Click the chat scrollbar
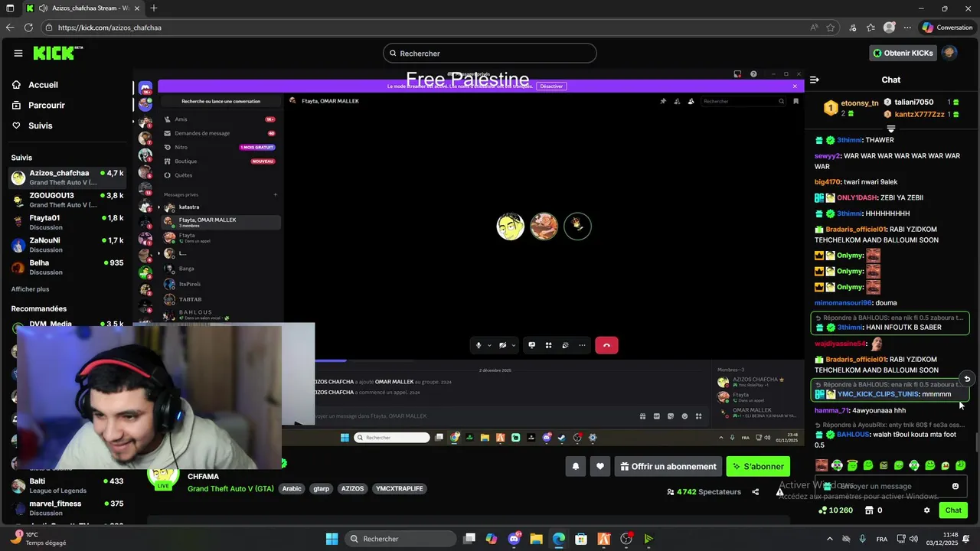Image resolution: width=980 pixels, height=551 pixels. tap(976, 442)
